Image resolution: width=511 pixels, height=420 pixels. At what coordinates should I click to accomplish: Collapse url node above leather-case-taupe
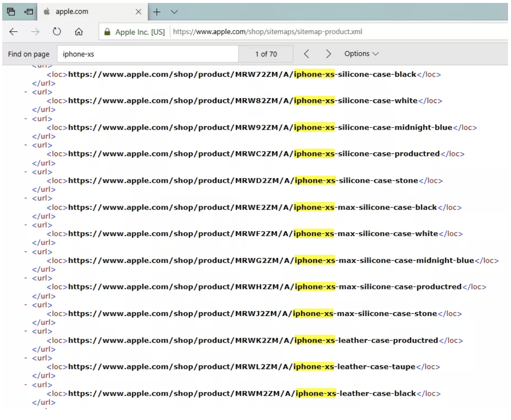coord(25,358)
